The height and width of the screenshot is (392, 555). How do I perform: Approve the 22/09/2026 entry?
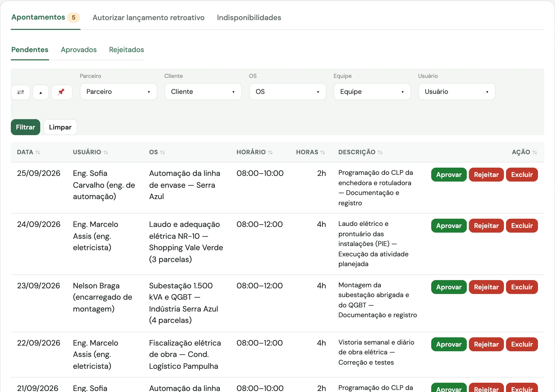point(449,344)
